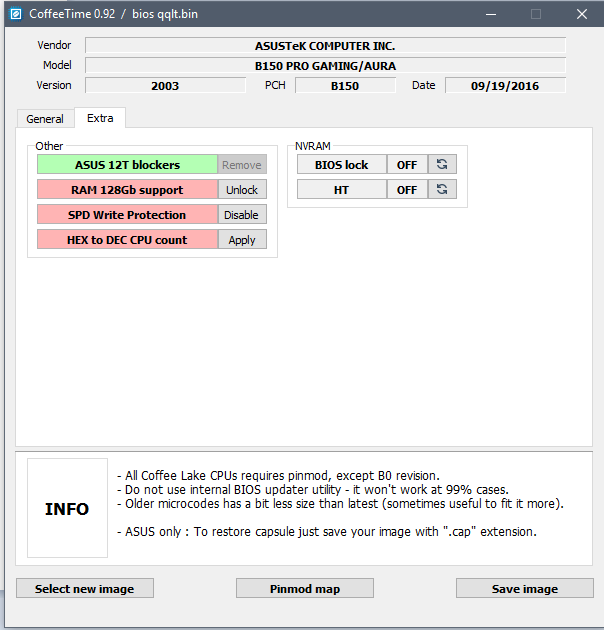Unlock RAM 128Gb support

[242, 190]
